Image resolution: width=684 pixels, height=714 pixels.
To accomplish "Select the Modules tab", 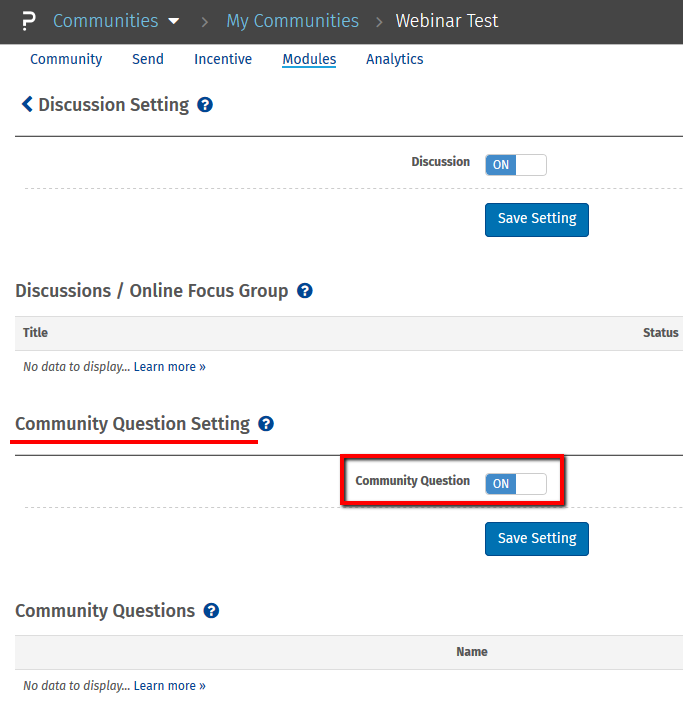I will pyautogui.click(x=309, y=59).
